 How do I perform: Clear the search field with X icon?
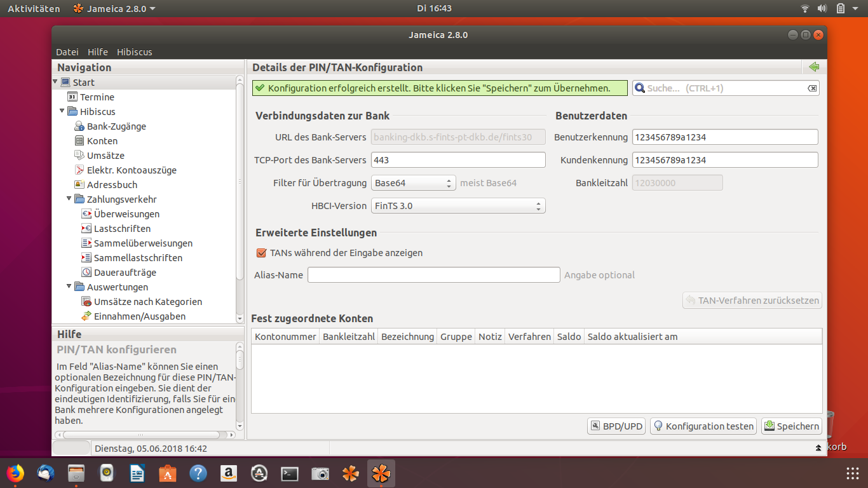tap(812, 88)
